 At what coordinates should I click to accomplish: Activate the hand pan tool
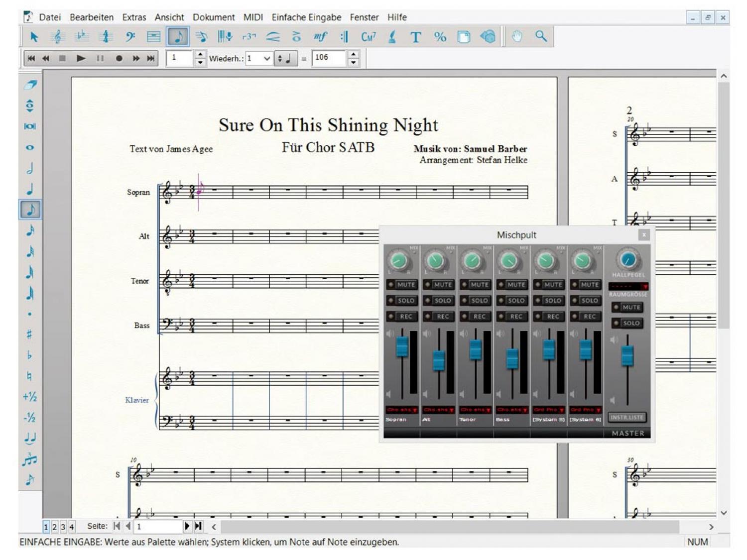517,37
